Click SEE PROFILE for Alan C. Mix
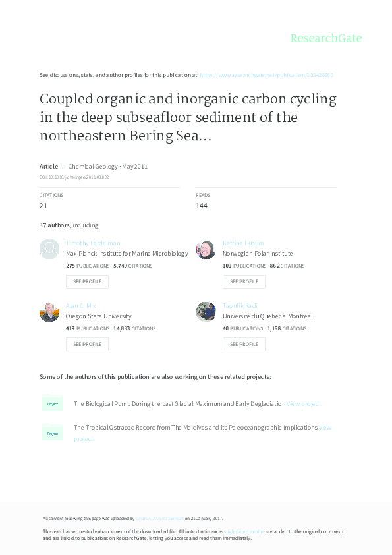392x555 pixels. pyautogui.click(x=87, y=344)
